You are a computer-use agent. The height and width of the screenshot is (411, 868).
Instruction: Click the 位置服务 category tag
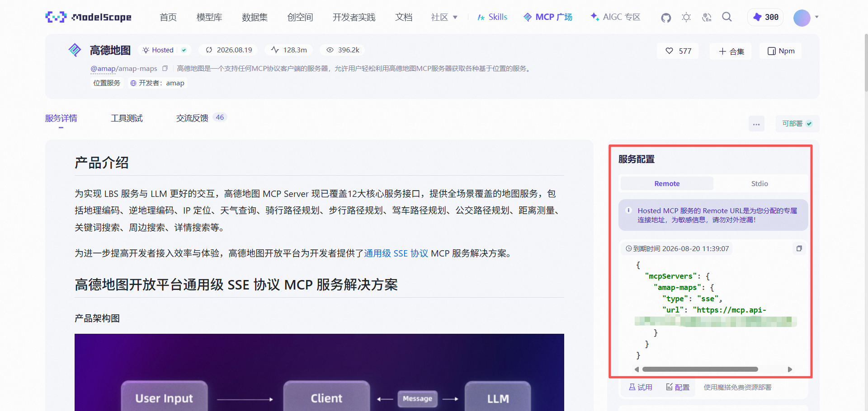coord(107,83)
